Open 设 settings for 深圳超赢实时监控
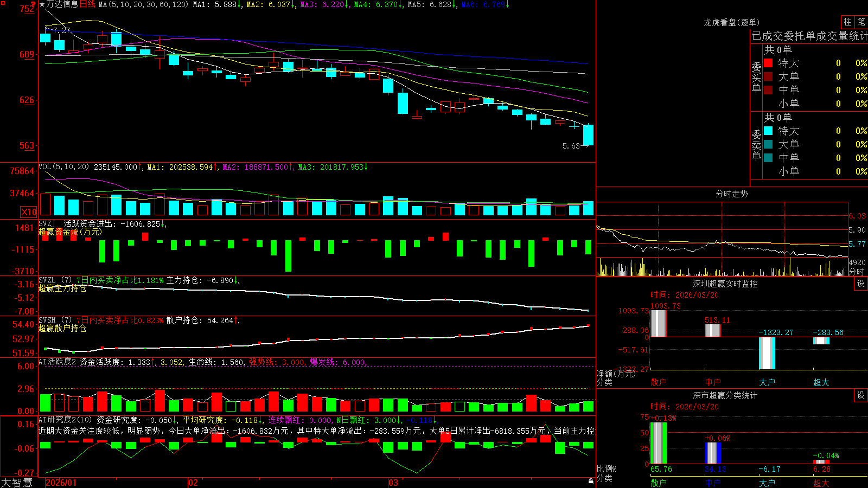The width and height of the screenshot is (868, 488). click(861, 284)
